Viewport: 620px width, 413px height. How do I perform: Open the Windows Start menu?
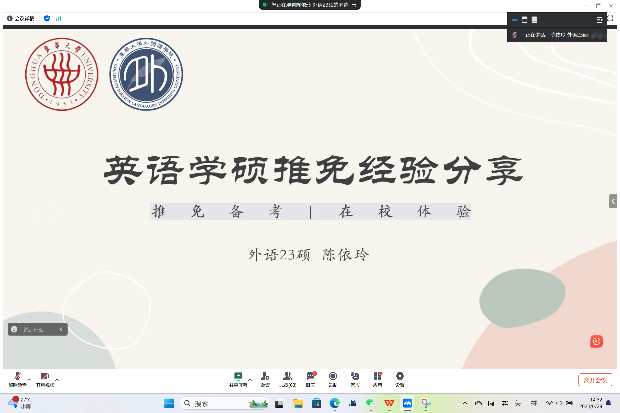(168, 403)
